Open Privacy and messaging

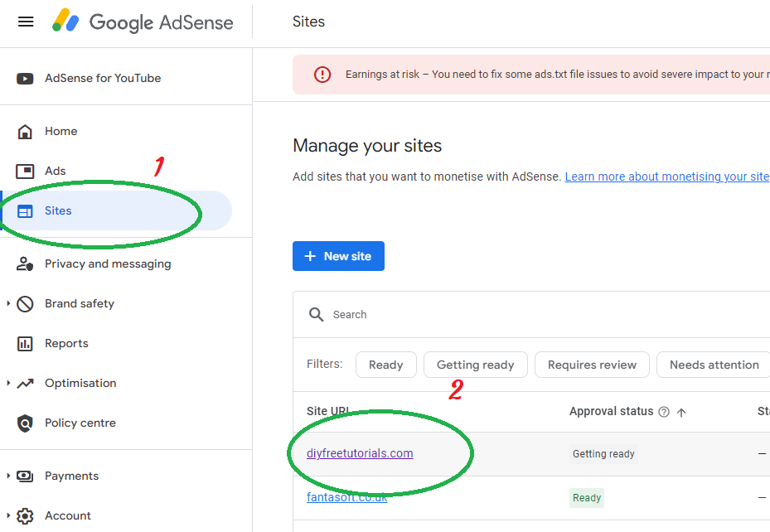108,264
